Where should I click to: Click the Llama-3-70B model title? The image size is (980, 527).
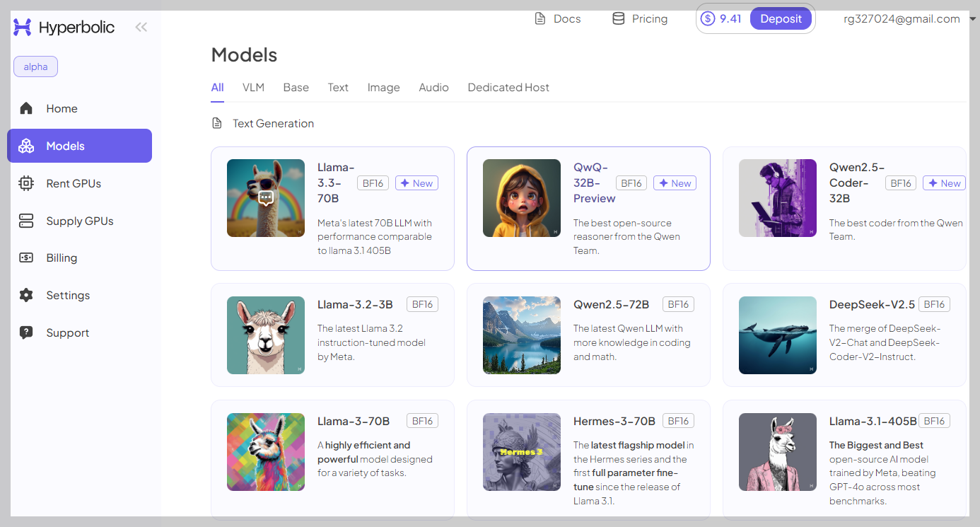click(x=354, y=421)
